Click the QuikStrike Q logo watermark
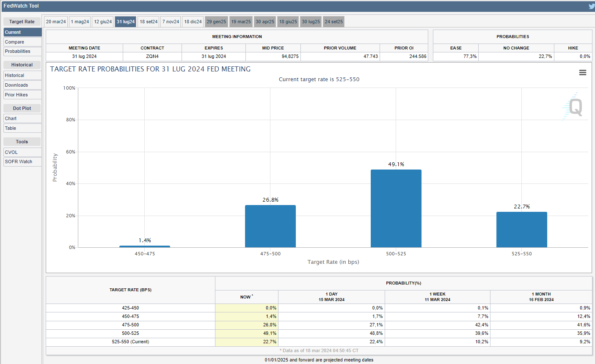 click(x=574, y=107)
